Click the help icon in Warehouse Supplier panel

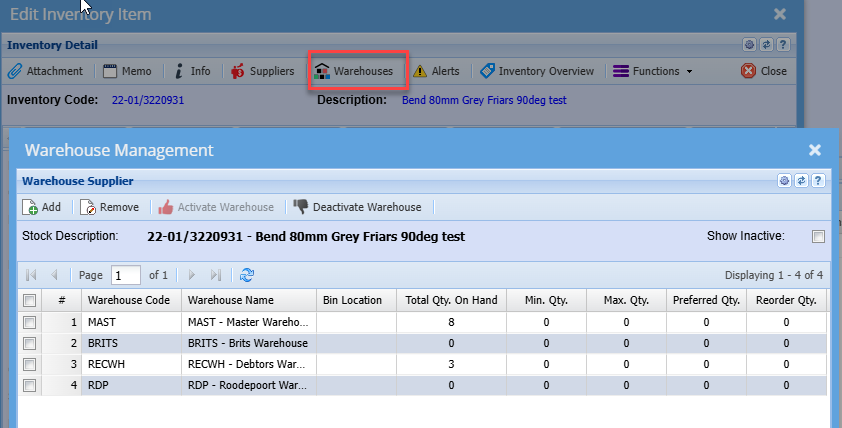coord(817,181)
